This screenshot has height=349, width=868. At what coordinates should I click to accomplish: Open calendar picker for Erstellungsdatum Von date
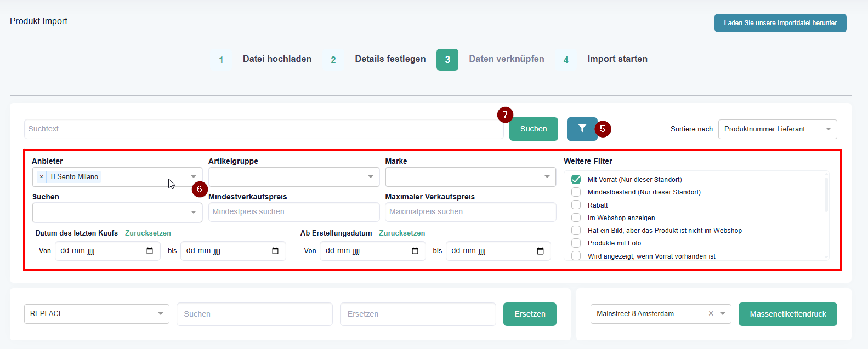point(415,251)
